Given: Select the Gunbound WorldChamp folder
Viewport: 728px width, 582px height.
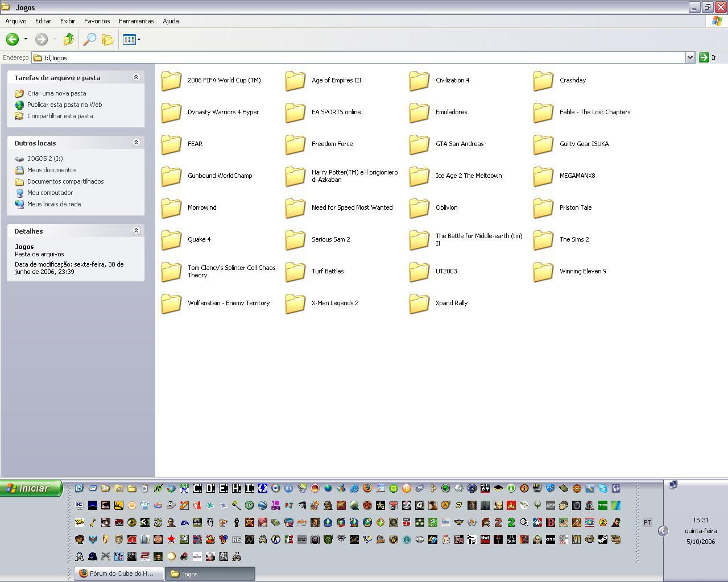Looking at the screenshot, I should tap(207, 176).
